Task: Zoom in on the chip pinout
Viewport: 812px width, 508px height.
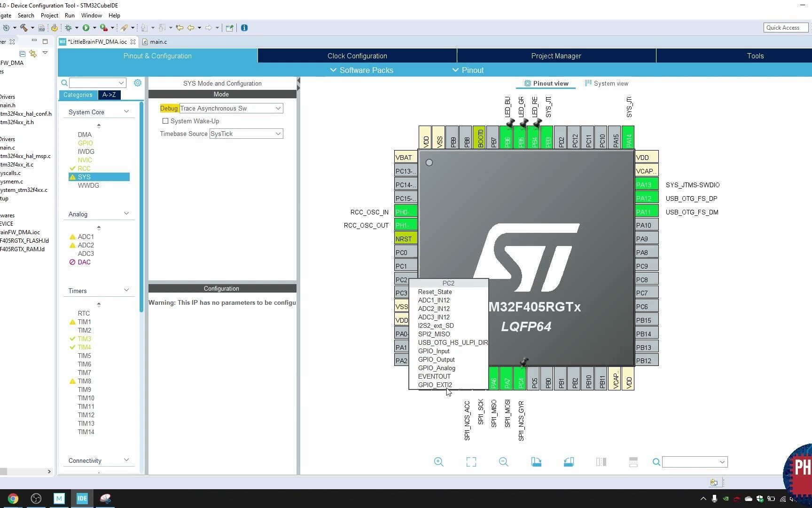Action: click(438, 462)
